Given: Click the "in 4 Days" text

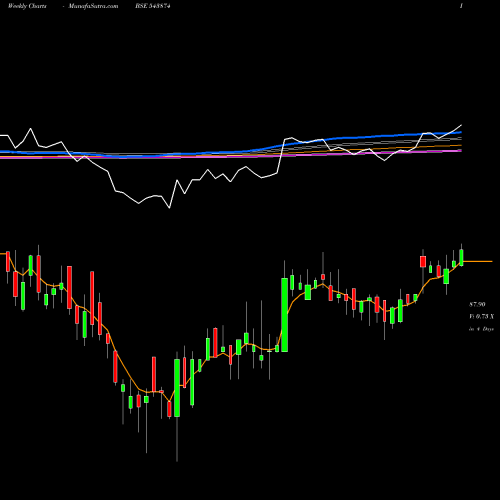Looking at the screenshot, I should click(x=481, y=329).
